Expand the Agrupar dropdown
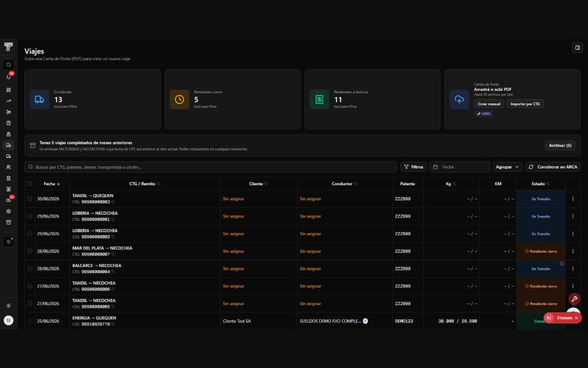 pos(507,167)
